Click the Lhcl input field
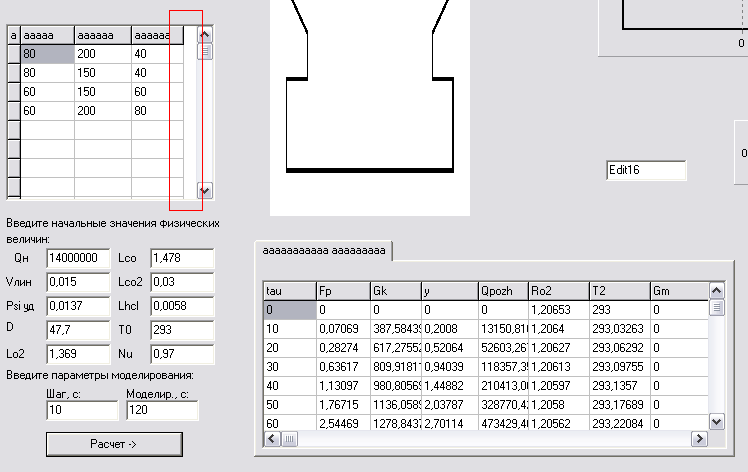The height and width of the screenshot is (472, 748). tap(182, 306)
